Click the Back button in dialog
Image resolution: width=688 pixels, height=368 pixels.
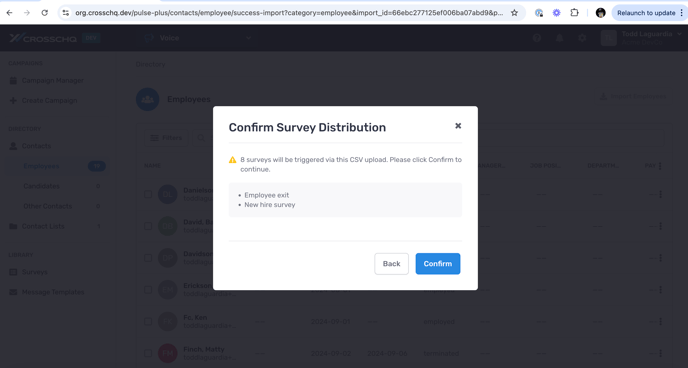[x=391, y=264]
